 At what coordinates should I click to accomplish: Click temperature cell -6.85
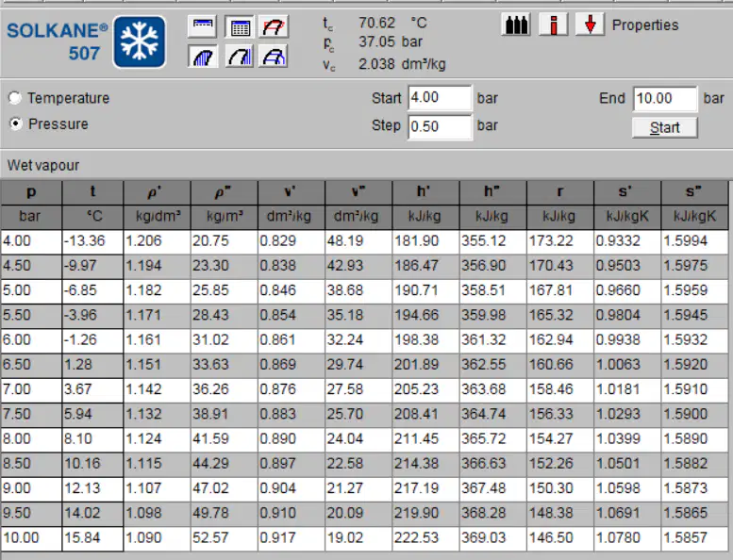click(x=92, y=290)
